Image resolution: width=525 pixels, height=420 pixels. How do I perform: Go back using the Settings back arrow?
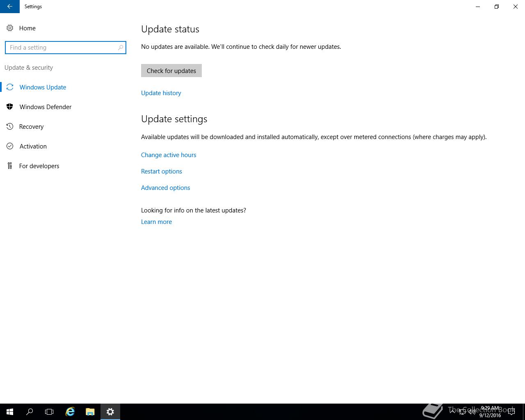tap(9, 7)
